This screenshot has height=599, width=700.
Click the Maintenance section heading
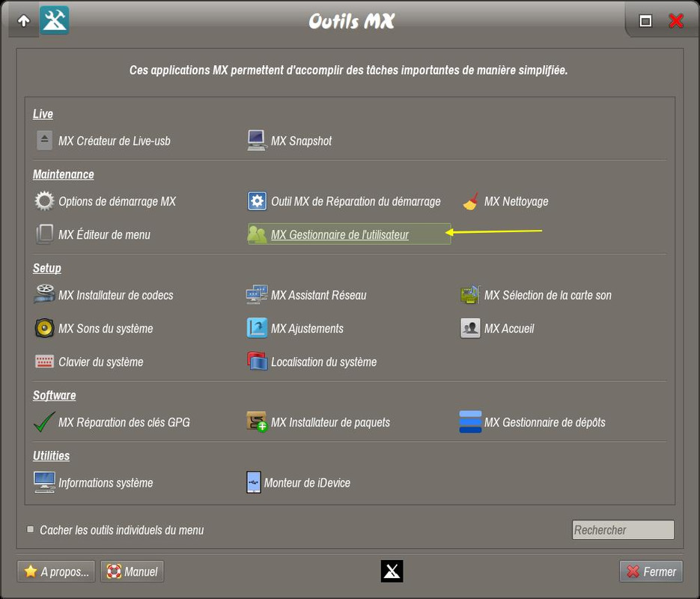click(64, 174)
